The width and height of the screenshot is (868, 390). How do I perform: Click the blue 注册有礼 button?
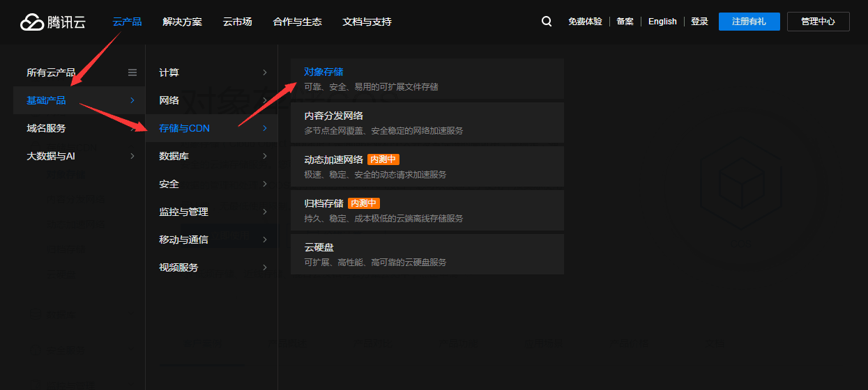coord(749,22)
